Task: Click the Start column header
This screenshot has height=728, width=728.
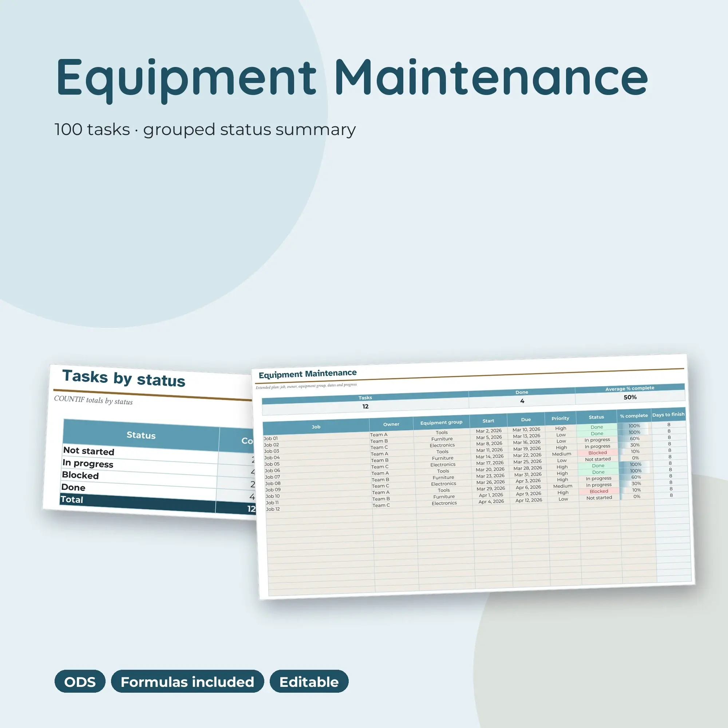Action: tap(488, 420)
